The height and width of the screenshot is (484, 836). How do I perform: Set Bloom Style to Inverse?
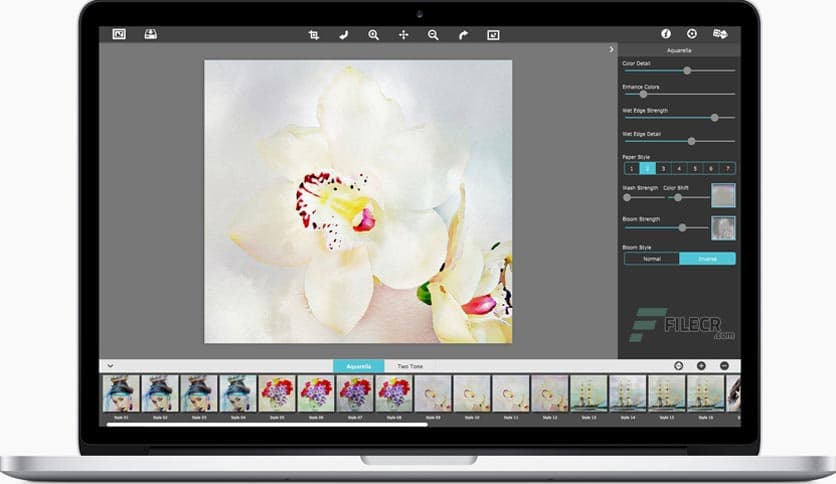[708, 259]
